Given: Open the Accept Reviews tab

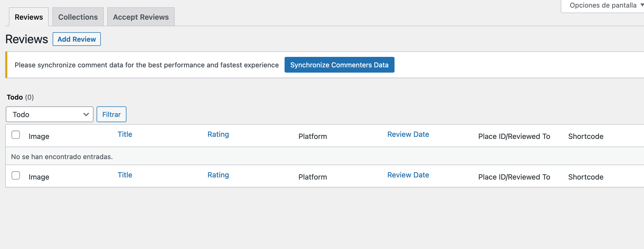Looking at the screenshot, I should (141, 17).
